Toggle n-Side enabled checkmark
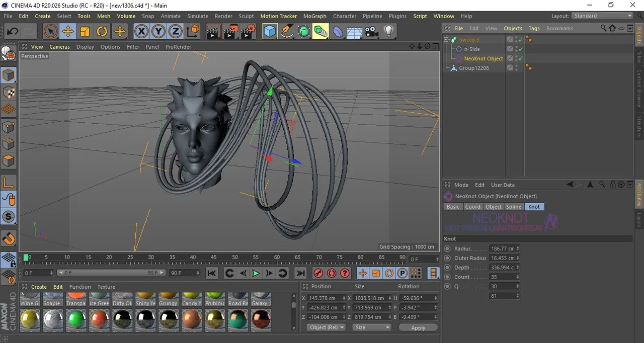Image resolution: width=644 pixels, height=343 pixels. click(x=521, y=49)
